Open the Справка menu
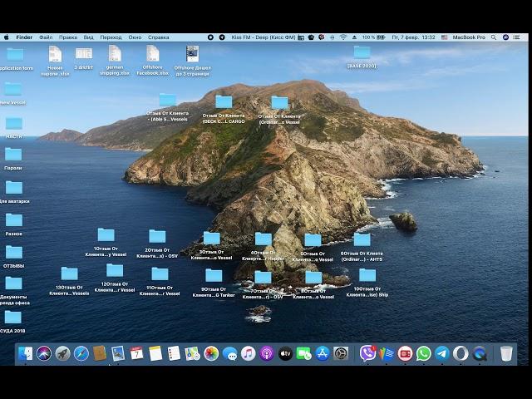The image size is (532, 399). 159,37
